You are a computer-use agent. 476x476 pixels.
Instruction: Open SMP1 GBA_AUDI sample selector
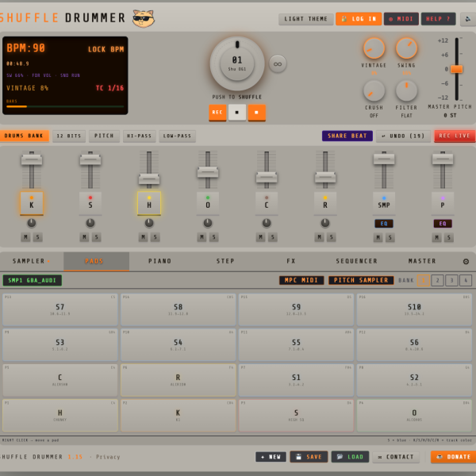coord(33,280)
